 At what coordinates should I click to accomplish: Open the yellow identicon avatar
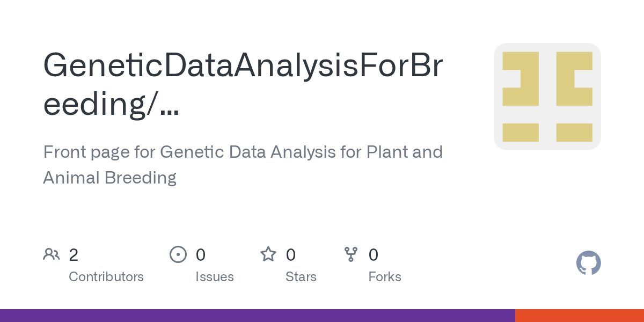pos(547,97)
